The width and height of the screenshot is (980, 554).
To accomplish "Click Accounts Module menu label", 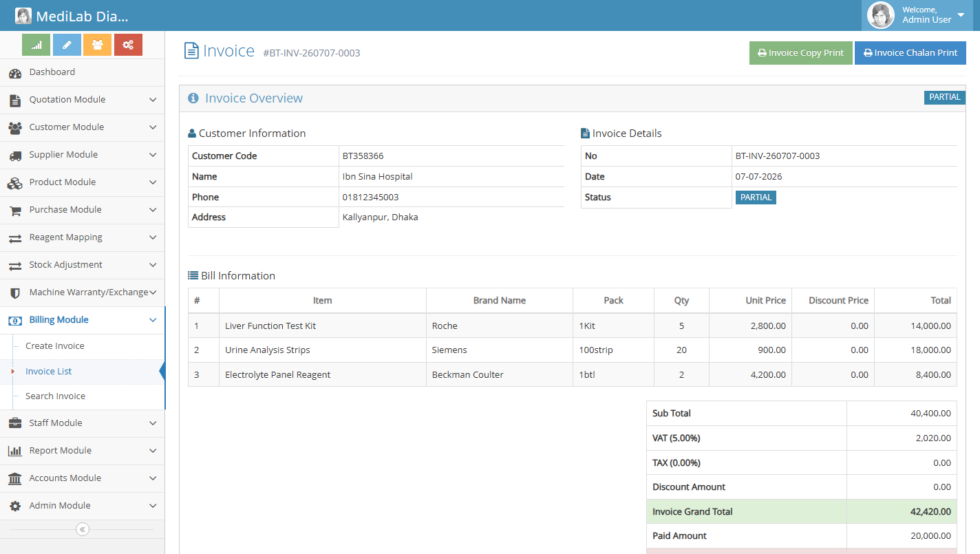I will (x=65, y=478).
